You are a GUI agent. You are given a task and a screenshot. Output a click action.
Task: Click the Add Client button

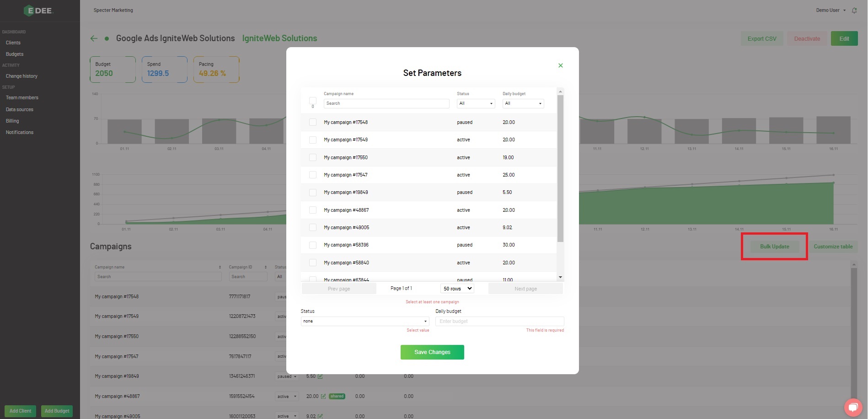21,411
